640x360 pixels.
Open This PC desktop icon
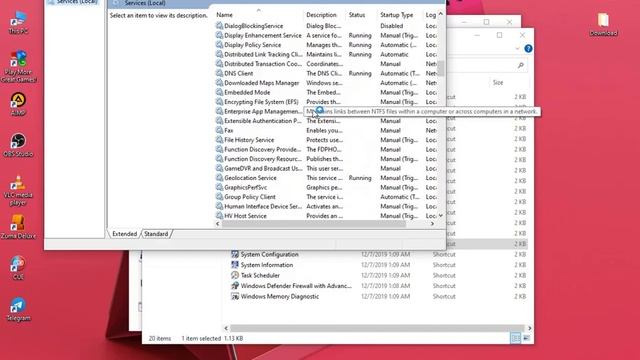[18, 22]
